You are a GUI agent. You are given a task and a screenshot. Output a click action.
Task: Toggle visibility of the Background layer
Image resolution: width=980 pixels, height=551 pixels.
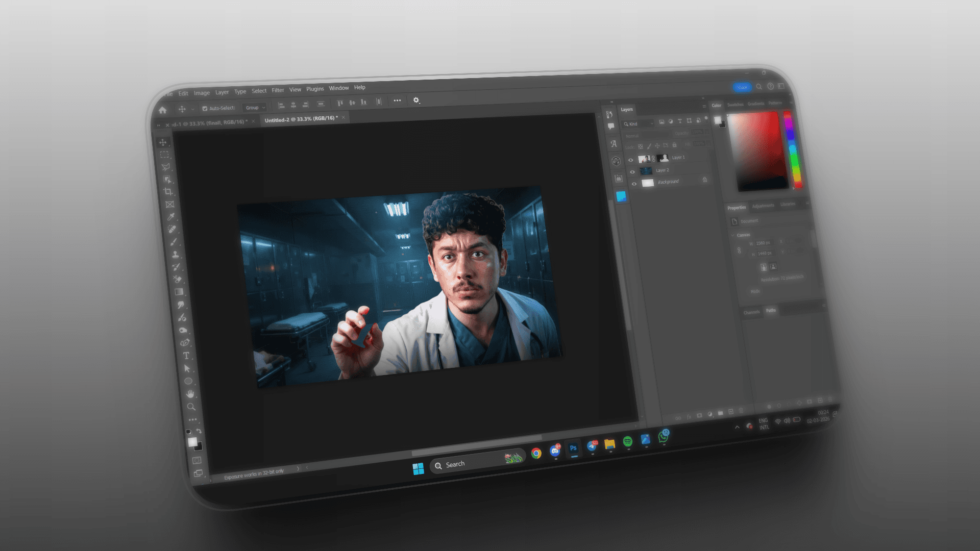pos(634,184)
